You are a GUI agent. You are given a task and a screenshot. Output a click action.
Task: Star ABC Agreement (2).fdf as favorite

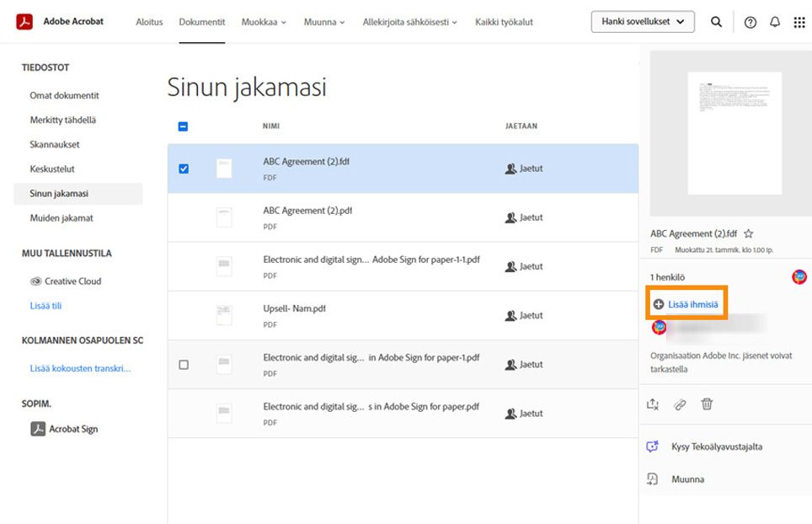pyautogui.click(x=748, y=233)
